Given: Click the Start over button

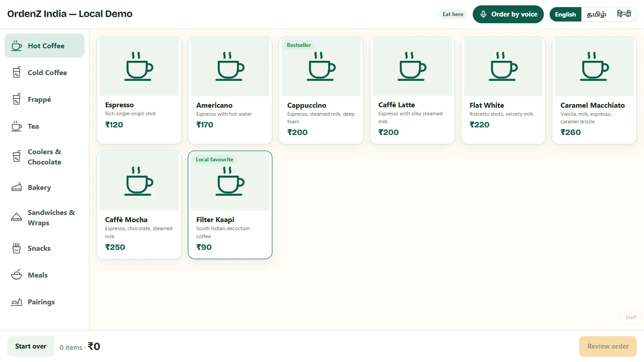Looking at the screenshot, I should click(31, 346).
